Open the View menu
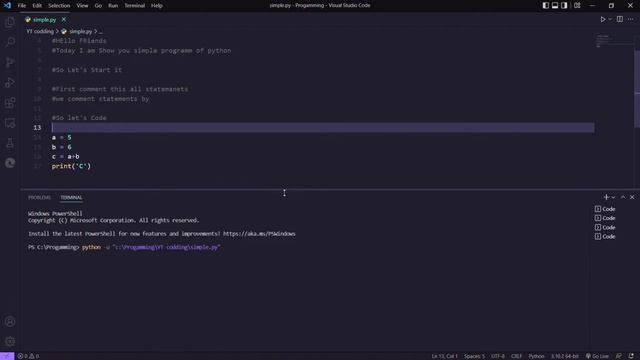 point(82,6)
